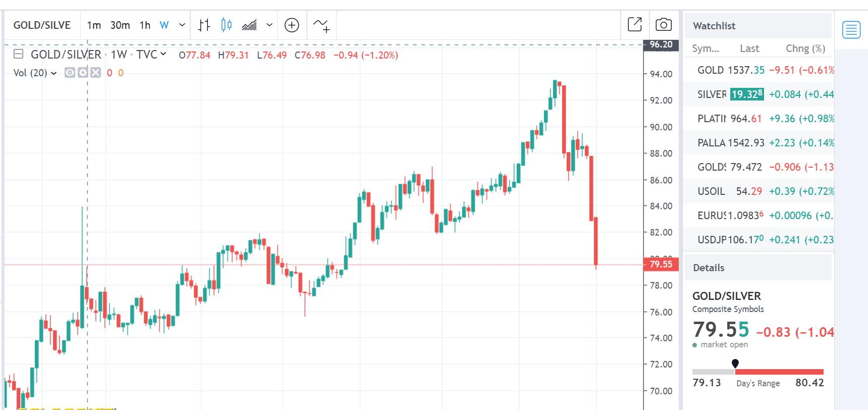Image resolution: width=868 pixels, height=410 pixels.
Task: Collapse the GOLD/SILVER legend box
Action: [x=19, y=55]
